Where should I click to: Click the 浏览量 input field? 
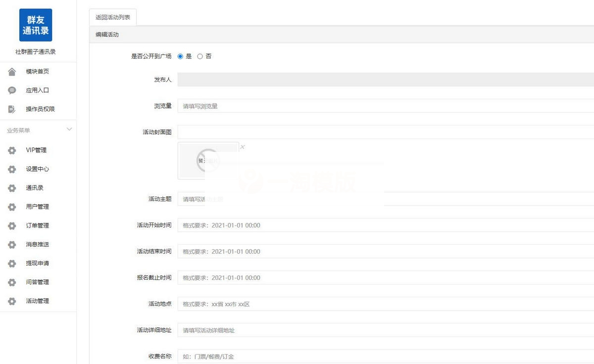(297, 106)
